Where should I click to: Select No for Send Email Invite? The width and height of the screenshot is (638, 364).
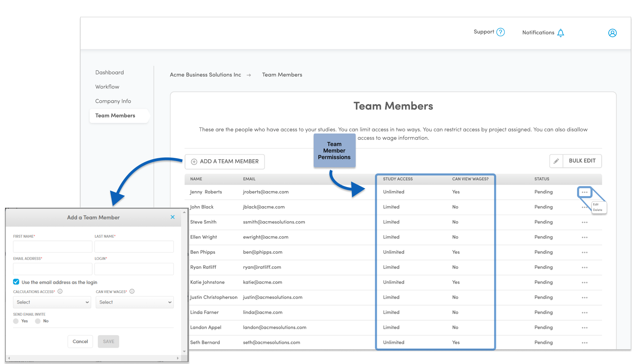[x=38, y=321]
